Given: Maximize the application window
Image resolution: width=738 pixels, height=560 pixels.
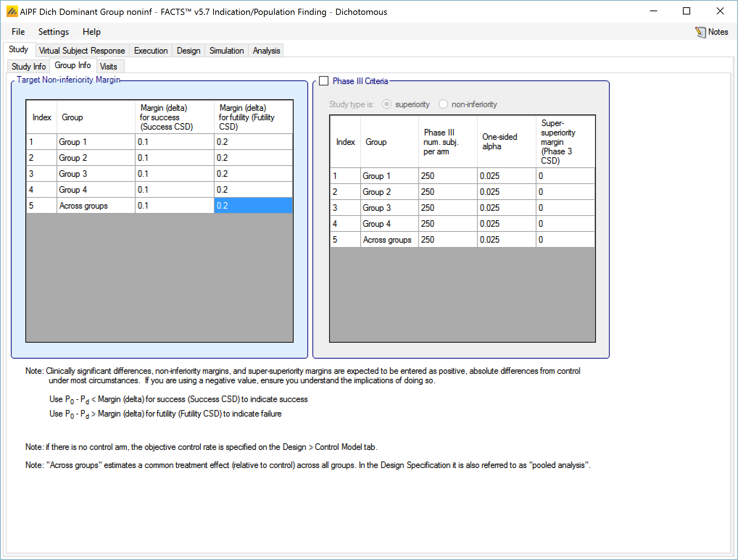Looking at the screenshot, I should coord(686,12).
